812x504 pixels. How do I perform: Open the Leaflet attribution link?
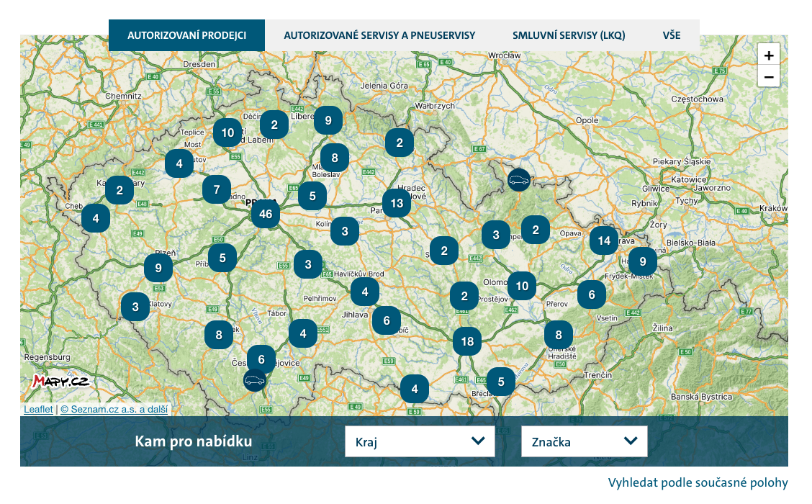(x=38, y=409)
